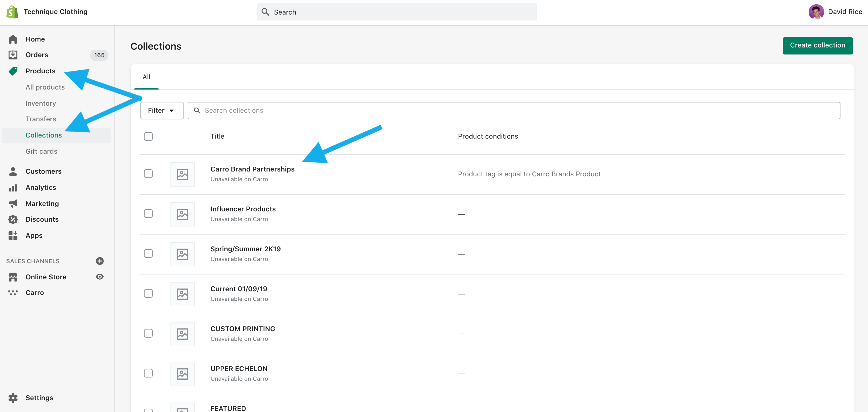Open the Filter dropdown
Image resolution: width=868 pixels, height=412 pixels.
(x=162, y=111)
